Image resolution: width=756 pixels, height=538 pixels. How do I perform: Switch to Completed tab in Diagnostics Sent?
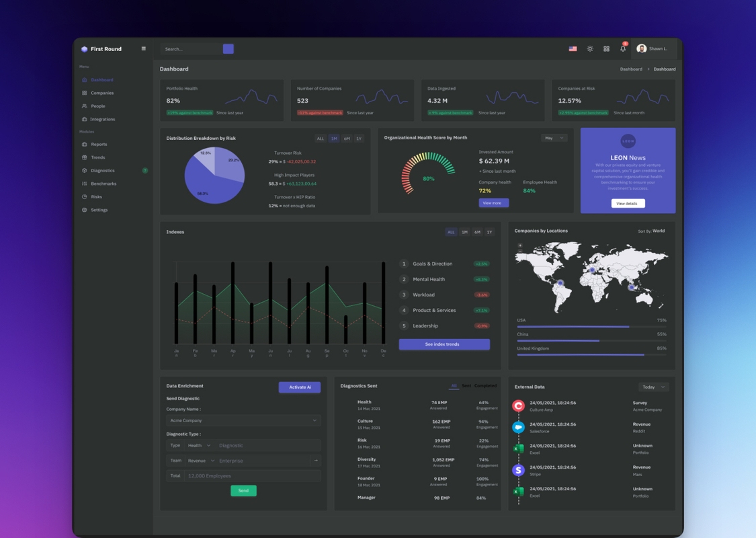[x=485, y=386]
